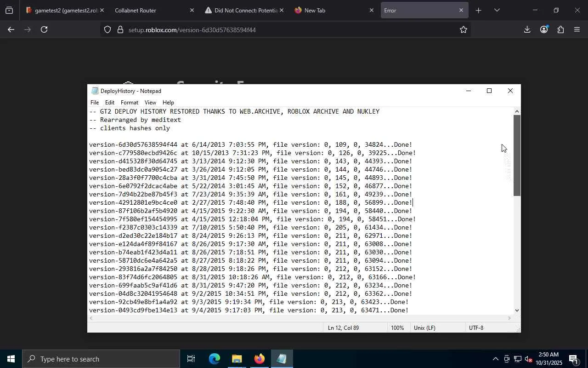Switch to the gametest2 tab
Image resolution: width=588 pixels, height=368 pixels.
point(64,10)
